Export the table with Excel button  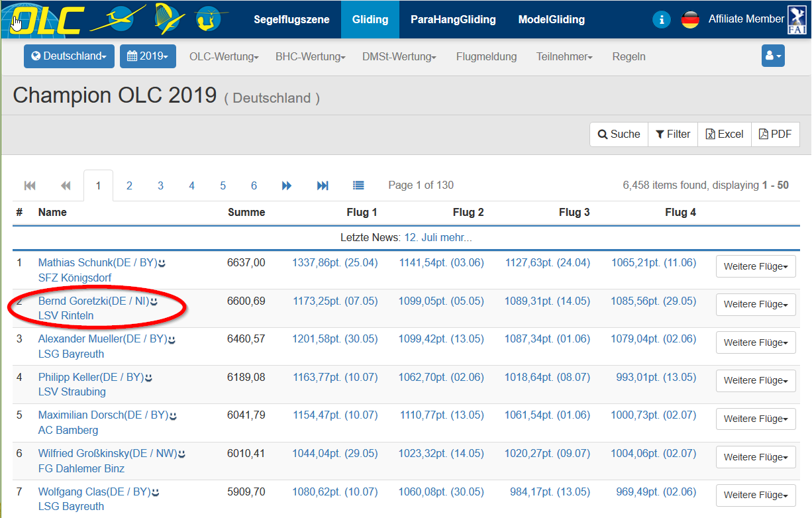(x=725, y=134)
